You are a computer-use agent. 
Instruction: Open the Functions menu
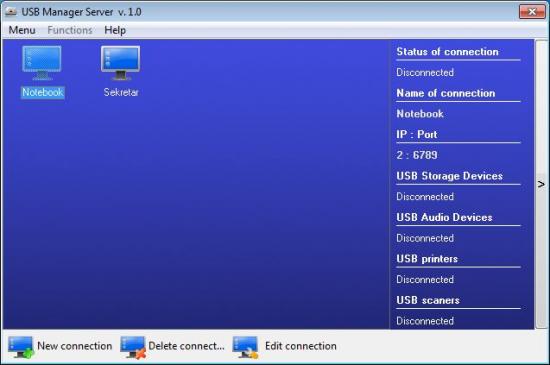[x=70, y=30]
